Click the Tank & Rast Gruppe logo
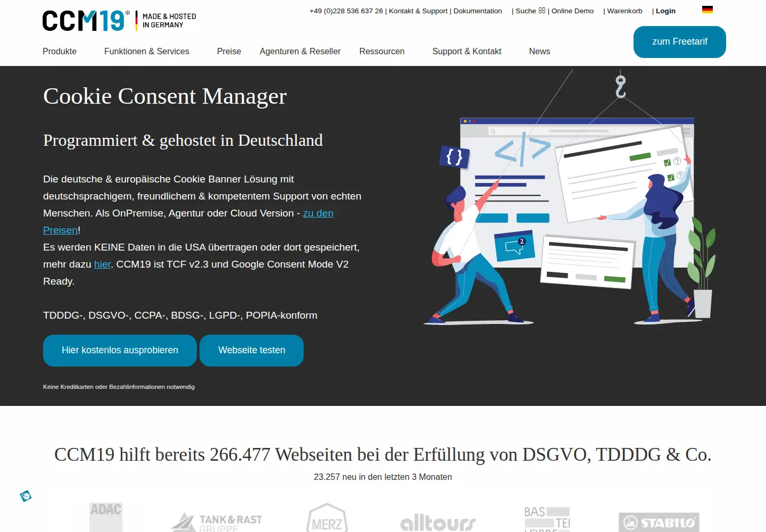The image size is (766, 532). [217, 522]
